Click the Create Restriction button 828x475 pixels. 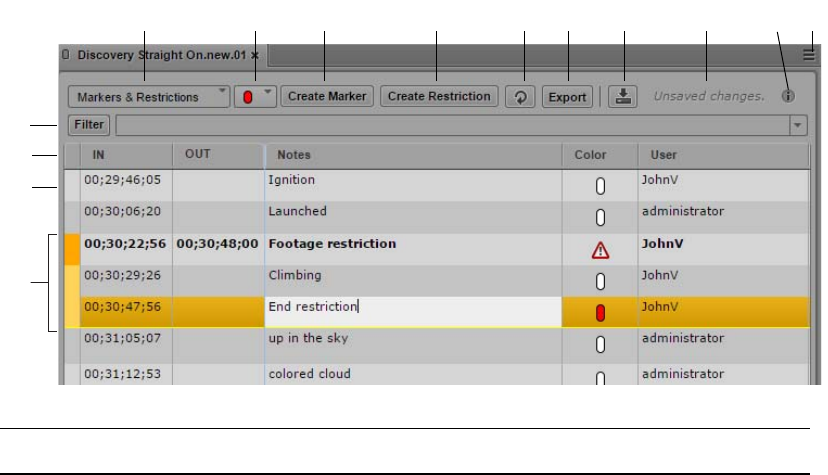439,97
